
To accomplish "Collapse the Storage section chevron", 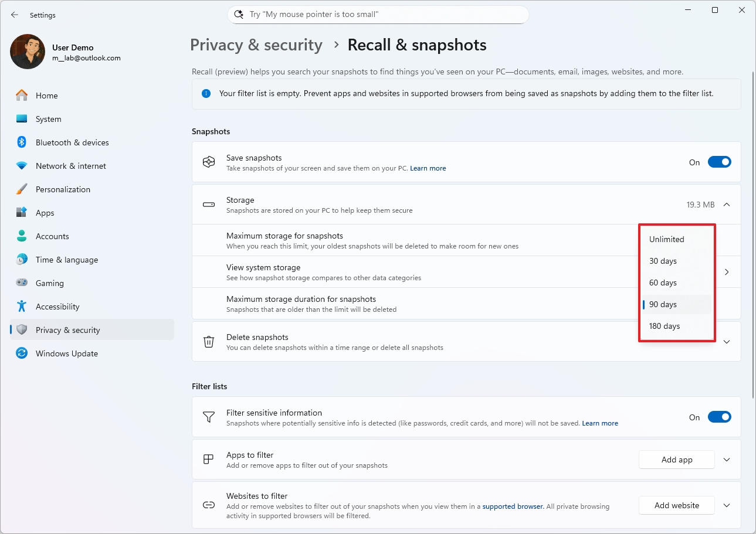I will (x=727, y=205).
